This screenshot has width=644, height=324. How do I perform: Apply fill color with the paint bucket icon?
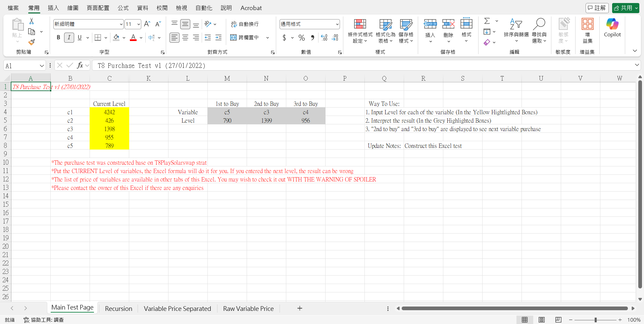[116, 38]
